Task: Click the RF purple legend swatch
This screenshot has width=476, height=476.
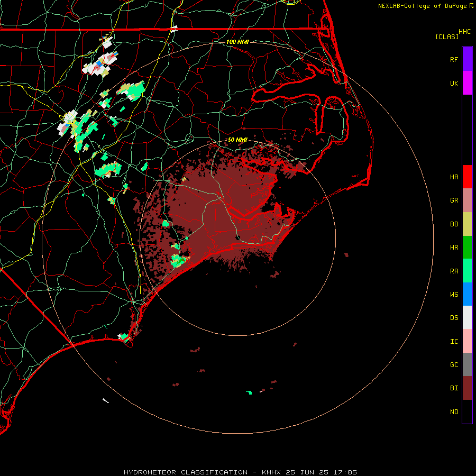Action: 467,59
